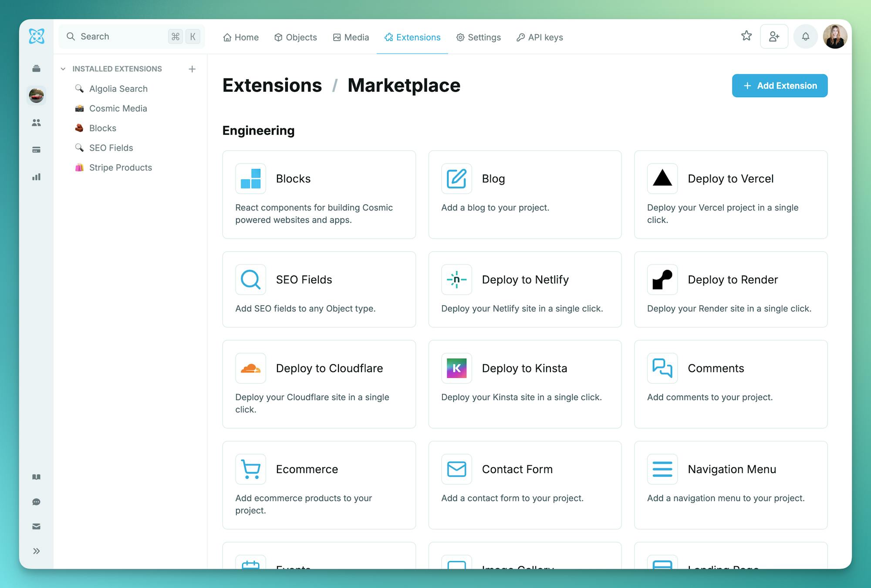Click the star favorites icon

click(746, 36)
